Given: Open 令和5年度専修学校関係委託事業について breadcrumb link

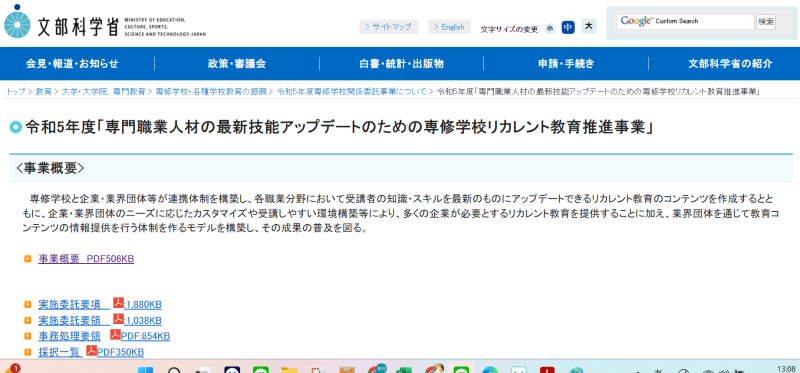Looking at the screenshot, I should (x=352, y=92).
